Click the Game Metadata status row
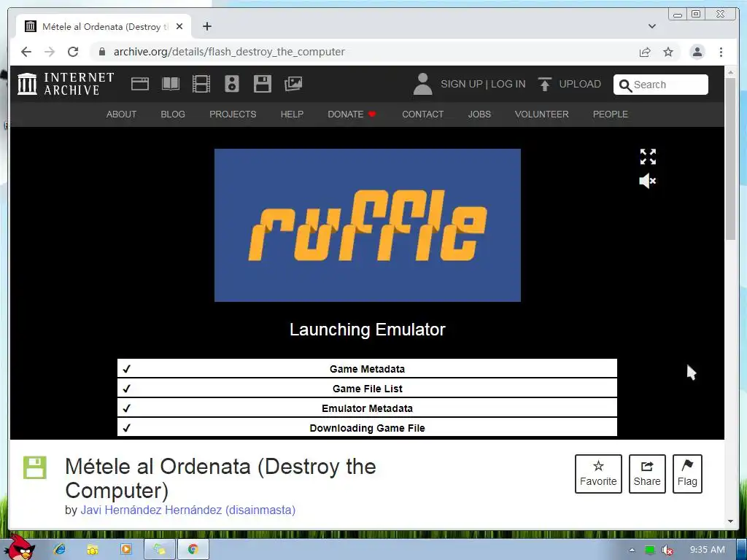 click(368, 368)
